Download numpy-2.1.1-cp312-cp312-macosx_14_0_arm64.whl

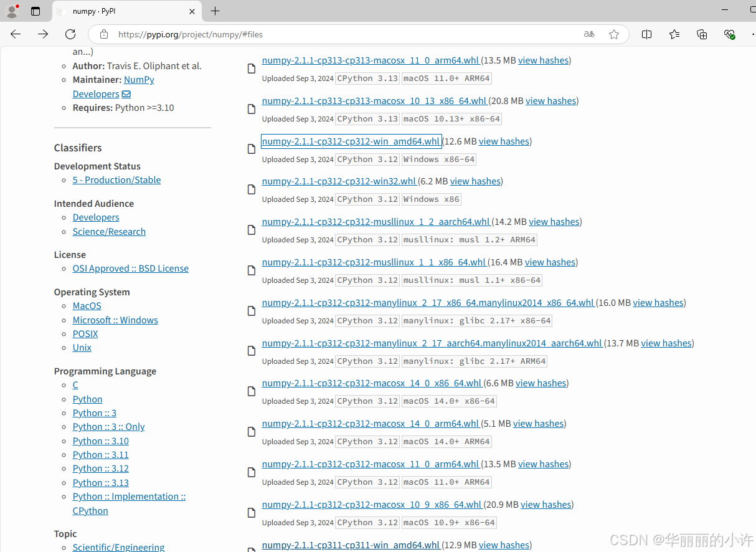point(371,424)
